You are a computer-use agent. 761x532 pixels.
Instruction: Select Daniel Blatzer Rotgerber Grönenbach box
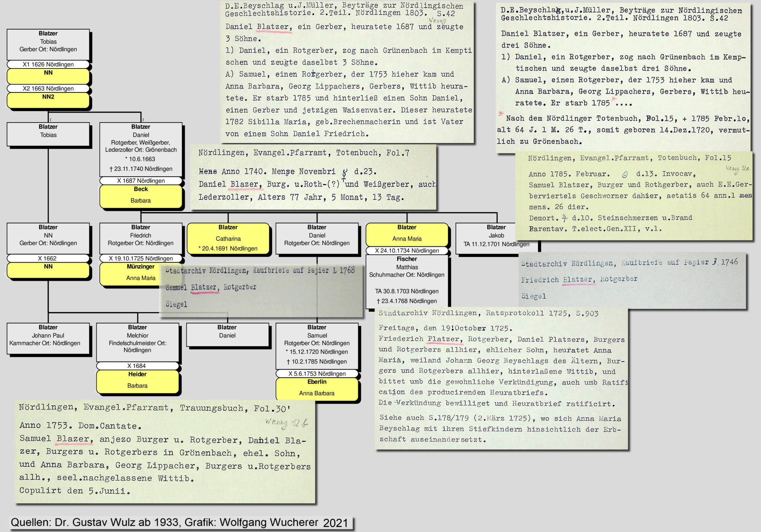pos(141,149)
